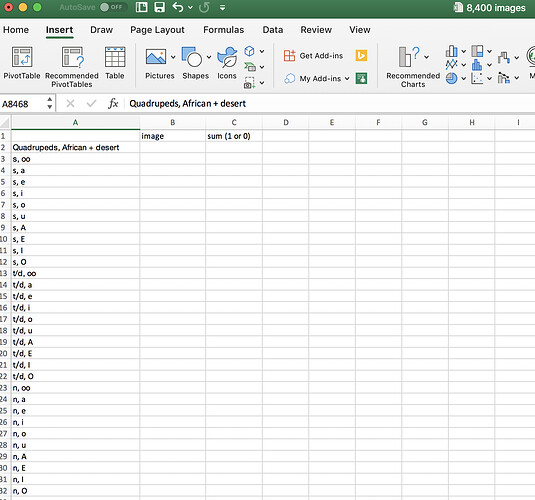The height and width of the screenshot is (500, 535).
Task: Expand the Shapes dropdown arrow
Action: [x=209, y=57]
